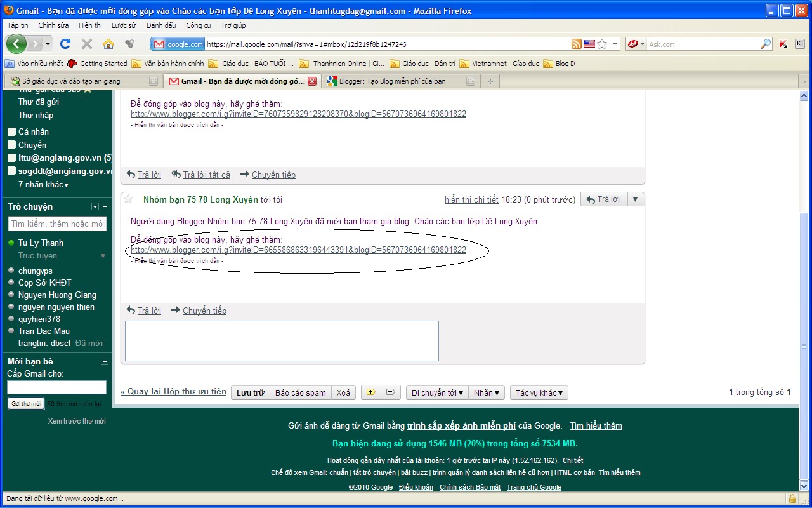This screenshot has height=508, width=812.
Task: Click the red Kaspersky K toolbar icon
Action: [783, 44]
